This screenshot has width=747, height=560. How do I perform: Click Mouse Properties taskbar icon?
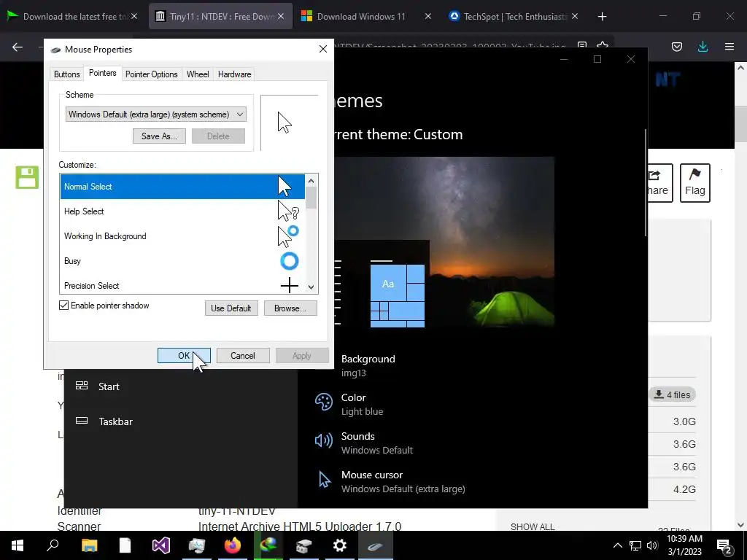pyautogui.click(x=376, y=545)
